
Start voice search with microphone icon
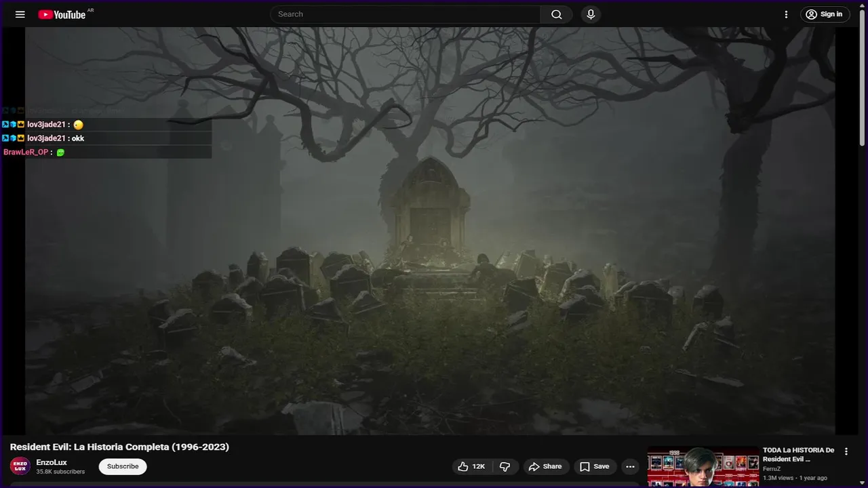tap(591, 14)
